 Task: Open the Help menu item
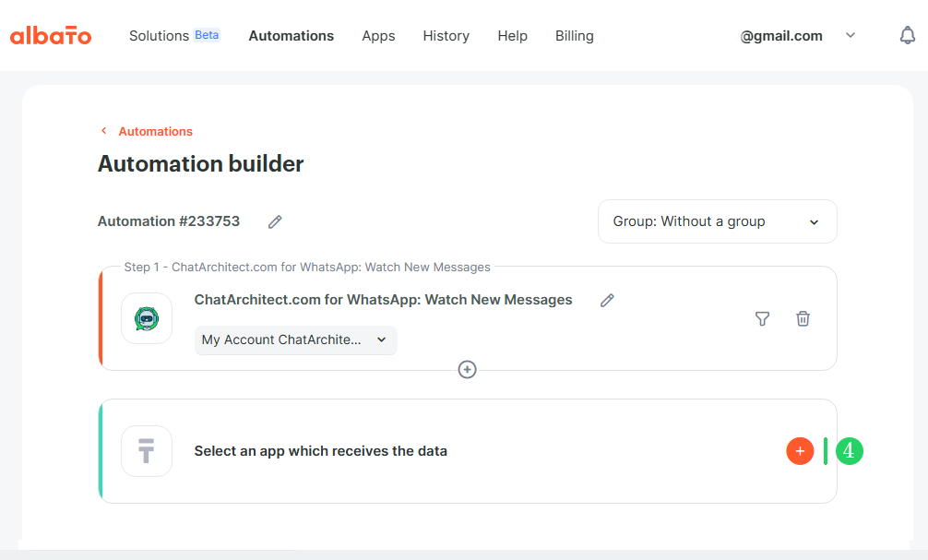click(513, 36)
